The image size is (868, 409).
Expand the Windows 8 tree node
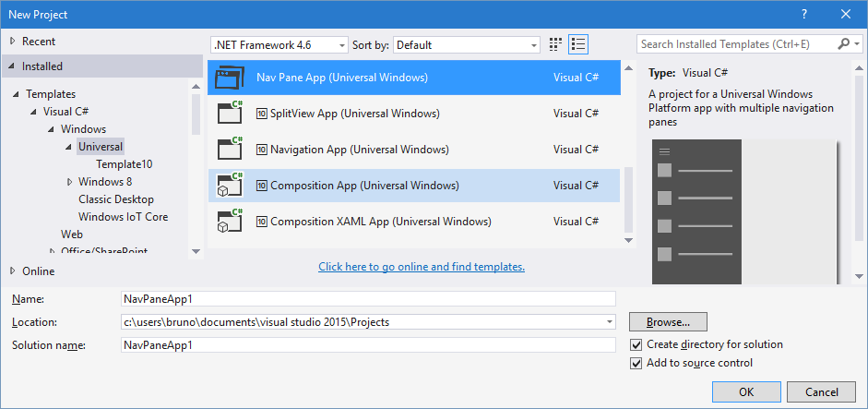70,182
